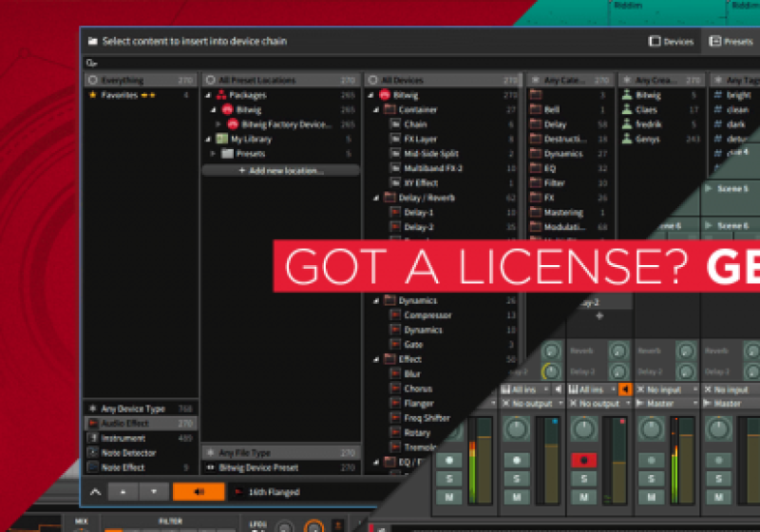
Task: Select All Preset Locations header
Action: 280,80
